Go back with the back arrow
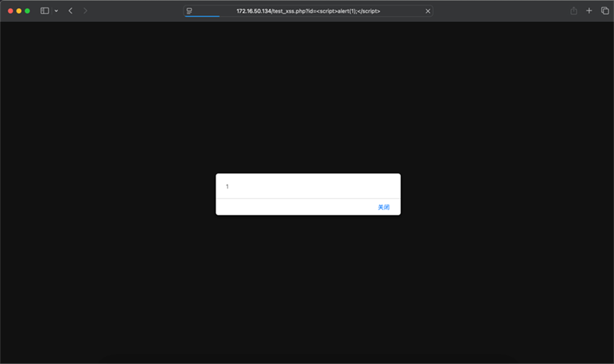Viewport: 614px width, 364px height. (71, 11)
